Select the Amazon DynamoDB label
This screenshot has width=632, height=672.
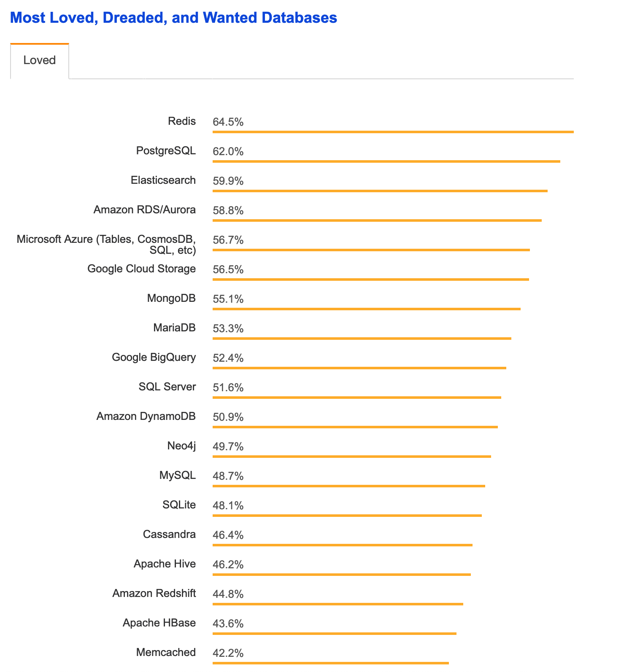pyautogui.click(x=146, y=417)
